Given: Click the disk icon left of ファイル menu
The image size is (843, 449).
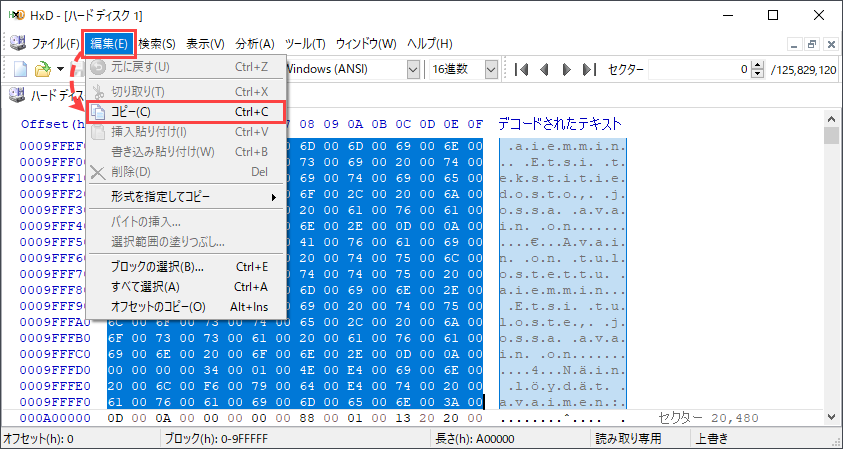Looking at the screenshot, I should click(x=18, y=43).
